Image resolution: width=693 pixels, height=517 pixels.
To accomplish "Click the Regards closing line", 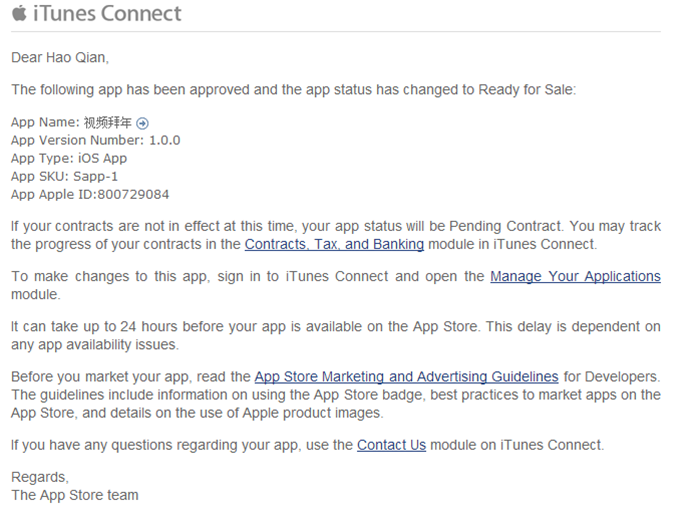I will pos(40,477).
